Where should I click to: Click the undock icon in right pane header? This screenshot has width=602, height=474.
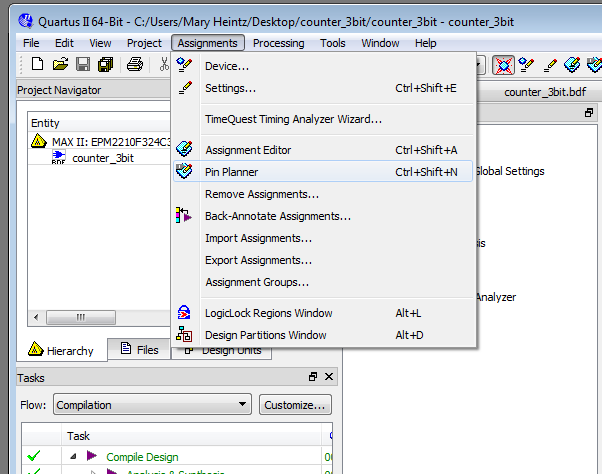(x=589, y=113)
